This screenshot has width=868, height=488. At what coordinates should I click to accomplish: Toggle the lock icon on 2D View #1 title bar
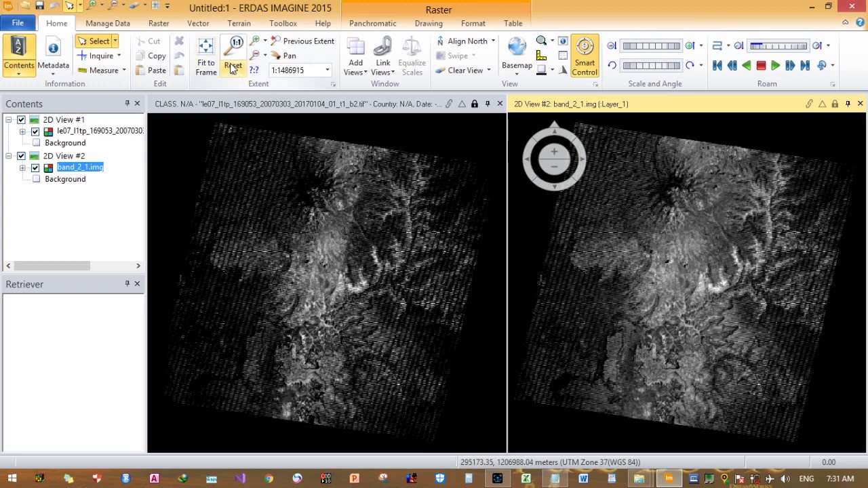pyautogui.click(x=475, y=104)
